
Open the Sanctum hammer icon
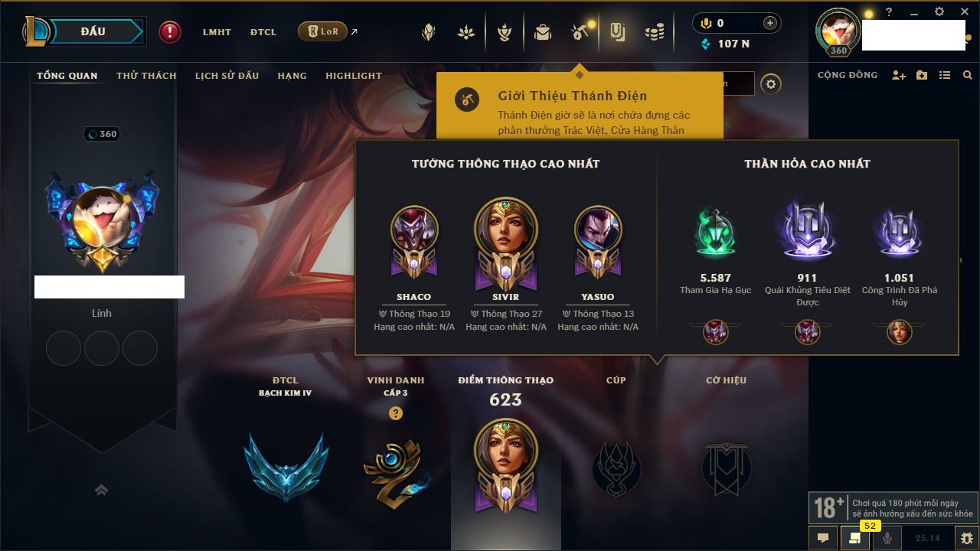point(579,32)
